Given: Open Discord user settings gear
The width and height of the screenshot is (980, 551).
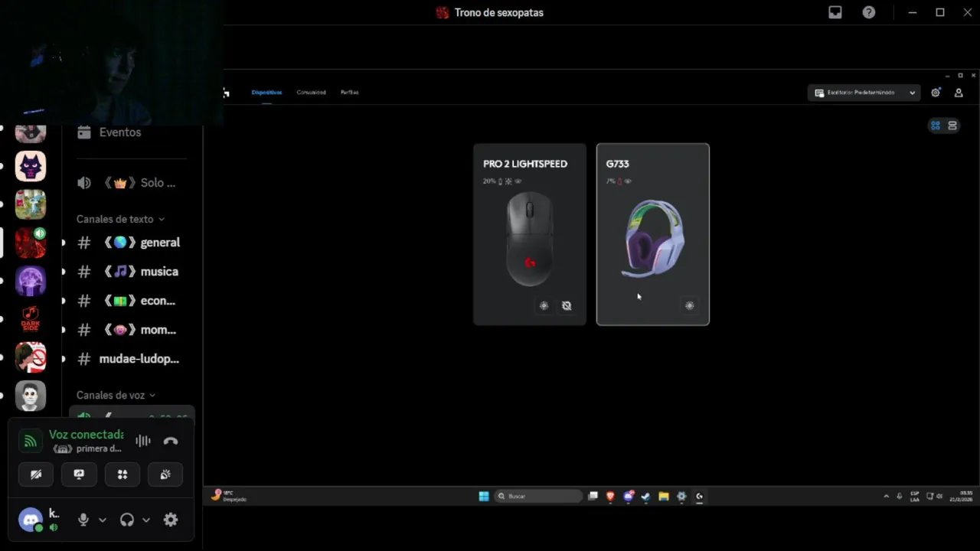Looking at the screenshot, I should coord(171,520).
